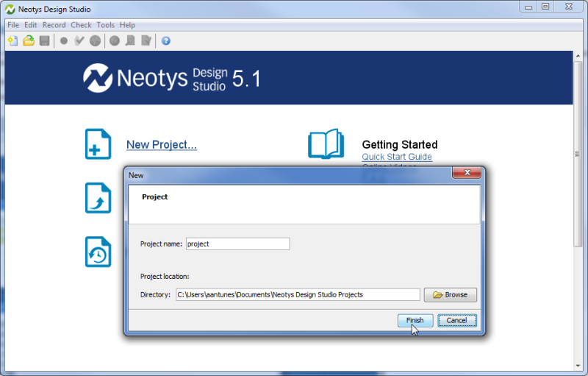The height and width of the screenshot is (376, 588).
Task: Open the Quick Start Guide link
Action: pos(397,157)
